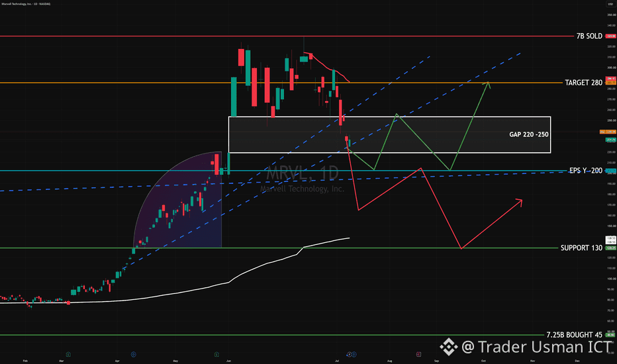Open the green dividend marker before Jun

(216, 355)
